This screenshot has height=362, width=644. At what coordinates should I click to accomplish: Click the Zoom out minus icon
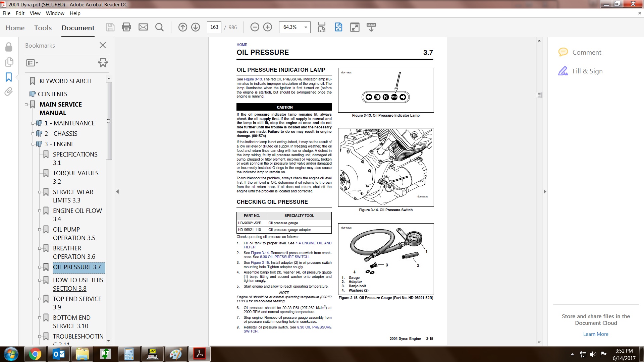[255, 27]
